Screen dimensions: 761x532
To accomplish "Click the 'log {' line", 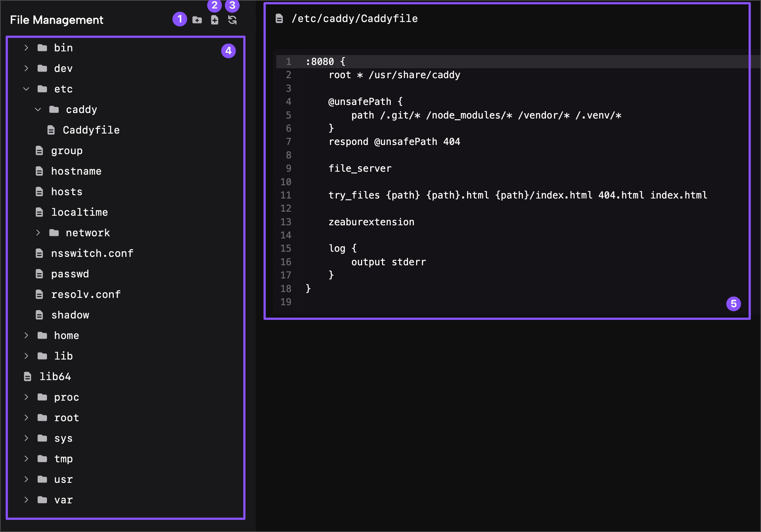I will [343, 248].
